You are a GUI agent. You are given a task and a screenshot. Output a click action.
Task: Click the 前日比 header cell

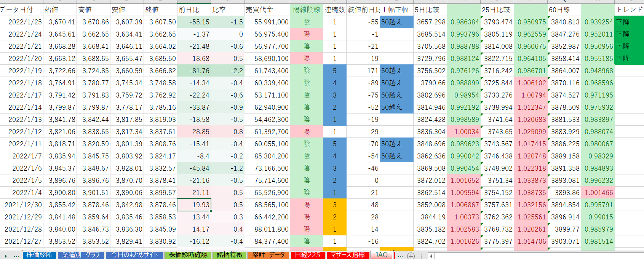[194, 10]
